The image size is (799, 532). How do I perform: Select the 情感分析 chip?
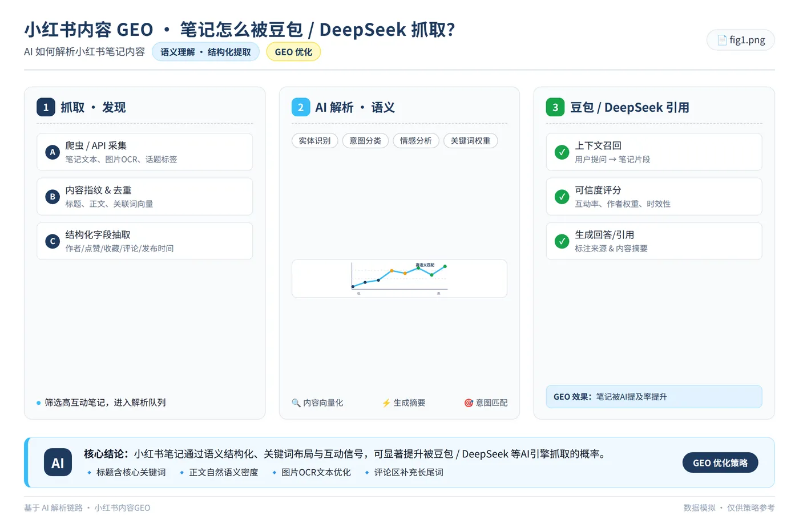pos(416,141)
